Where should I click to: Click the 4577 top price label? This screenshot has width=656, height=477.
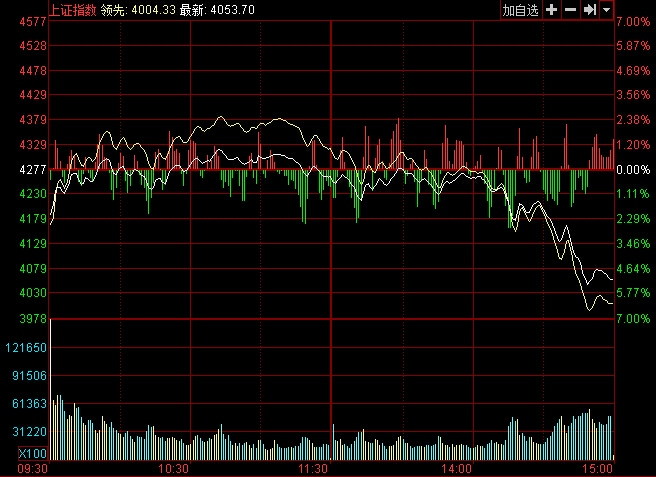click(x=33, y=21)
